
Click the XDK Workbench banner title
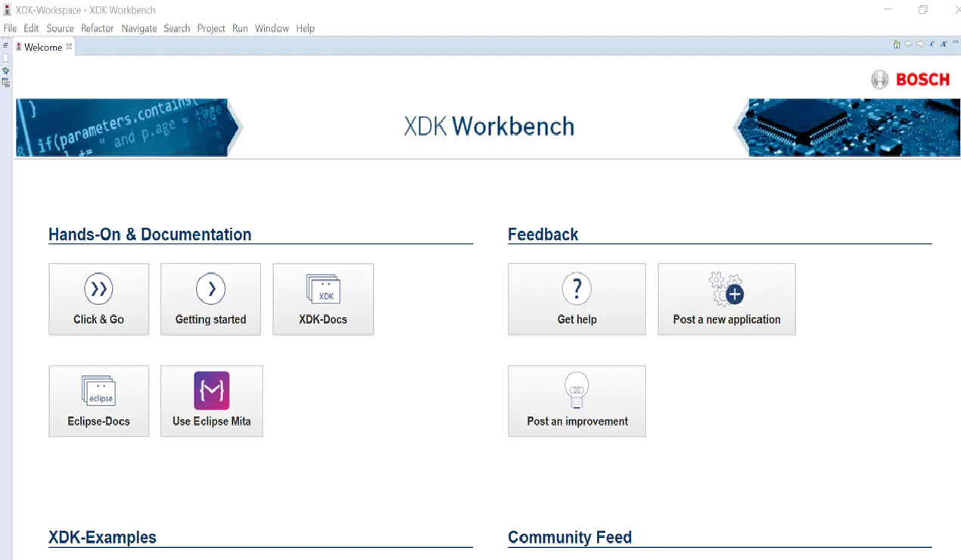(x=489, y=126)
